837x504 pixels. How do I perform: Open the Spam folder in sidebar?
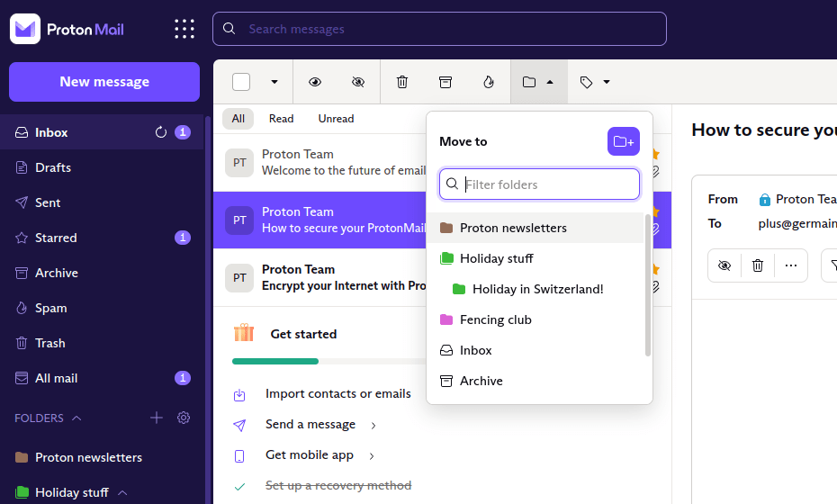click(102, 308)
